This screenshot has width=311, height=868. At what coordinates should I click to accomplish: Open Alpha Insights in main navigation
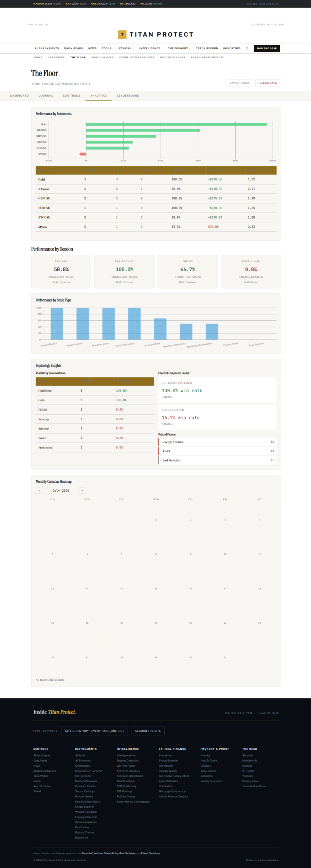tap(47, 48)
